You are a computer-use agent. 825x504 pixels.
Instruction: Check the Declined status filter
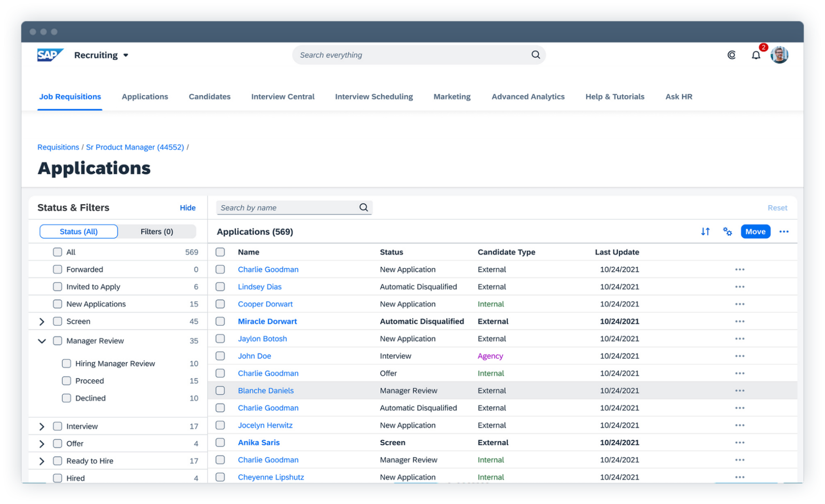[66, 398]
